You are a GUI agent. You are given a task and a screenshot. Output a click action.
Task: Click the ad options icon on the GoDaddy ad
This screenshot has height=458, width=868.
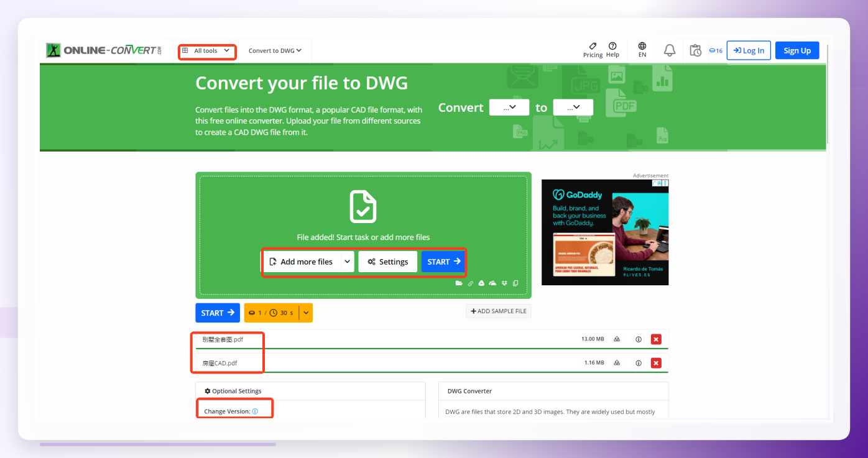pos(665,183)
